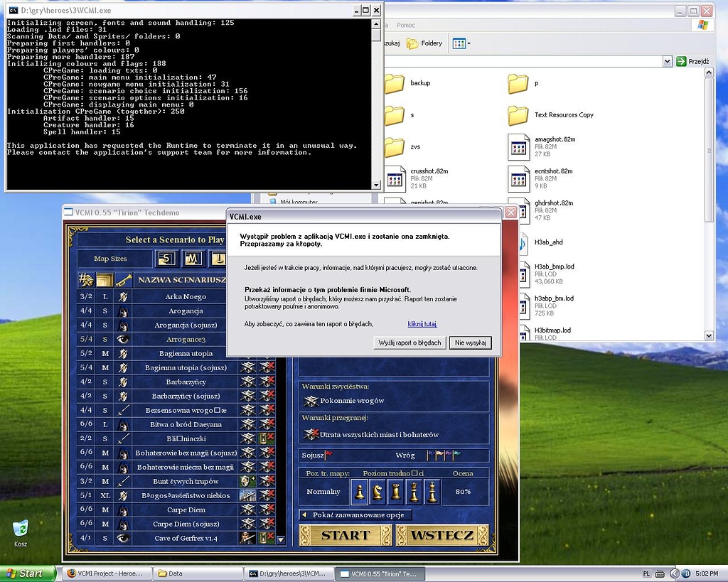The width and height of the screenshot is (728, 582).
Task: Select the Carpe Diem scenario row
Action: coord(185,510)
